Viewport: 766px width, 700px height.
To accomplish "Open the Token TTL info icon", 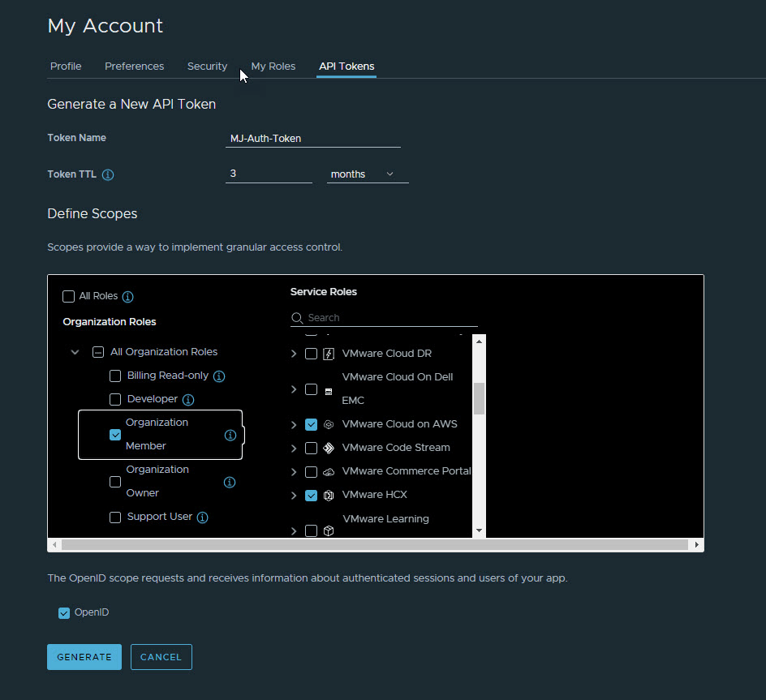I will [x=108, y=174].
